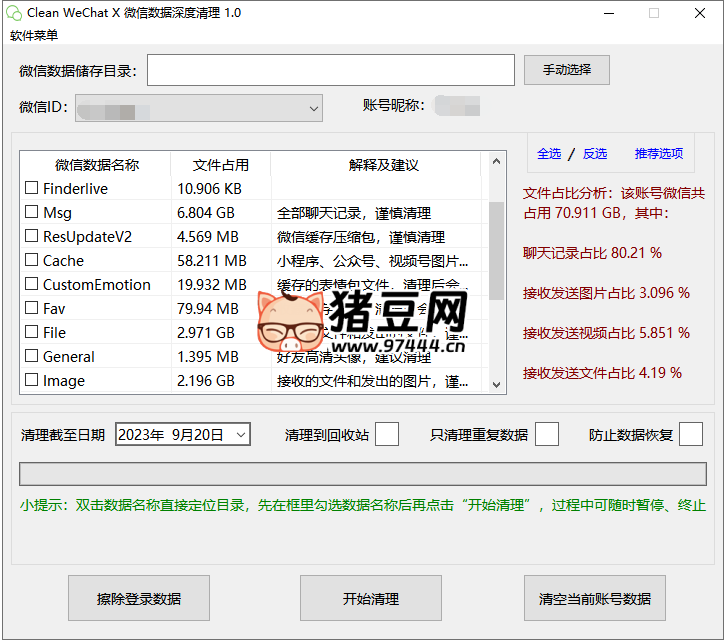This screenshot has height=642, width=726.
Task: Click the 反选 link
Action: (595, 153)
